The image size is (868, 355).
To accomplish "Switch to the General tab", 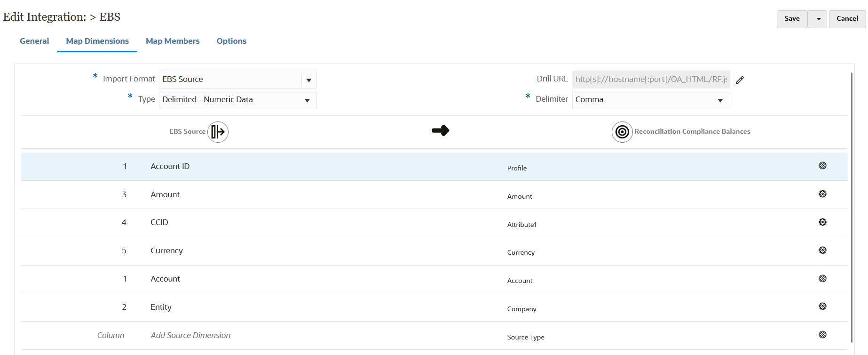I will pos(34,41).
